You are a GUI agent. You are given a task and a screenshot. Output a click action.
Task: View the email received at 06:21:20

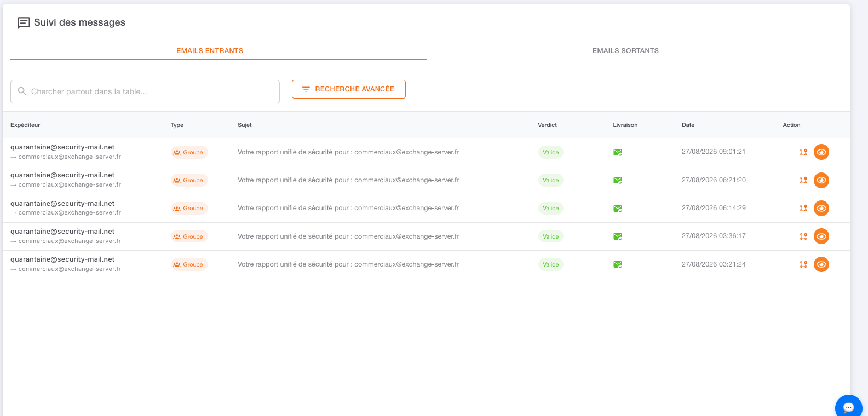coord(821,180)
